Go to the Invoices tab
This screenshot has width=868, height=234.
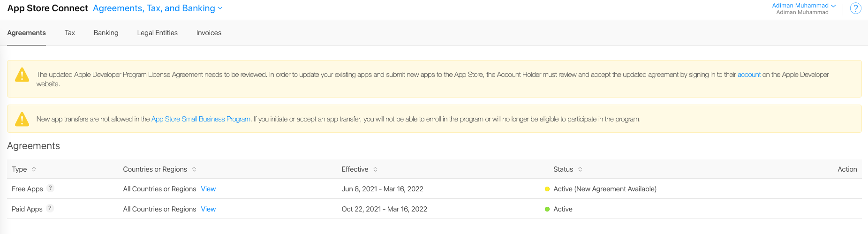(x=209, y=33)
